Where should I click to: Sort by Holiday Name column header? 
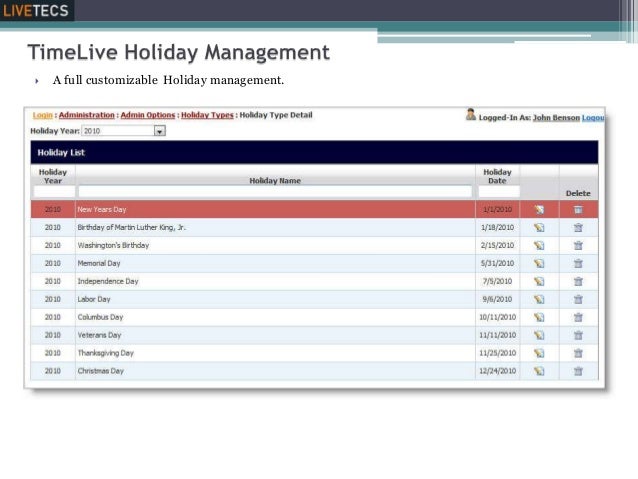275,181
